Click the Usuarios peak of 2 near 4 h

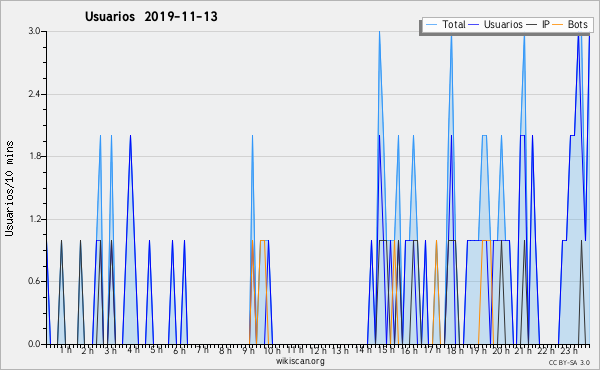[130, 136]
